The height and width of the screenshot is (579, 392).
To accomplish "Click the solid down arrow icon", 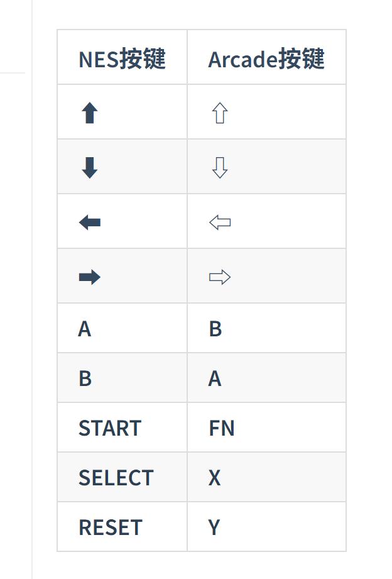I will pyautogui.click(x=90, y=168).
